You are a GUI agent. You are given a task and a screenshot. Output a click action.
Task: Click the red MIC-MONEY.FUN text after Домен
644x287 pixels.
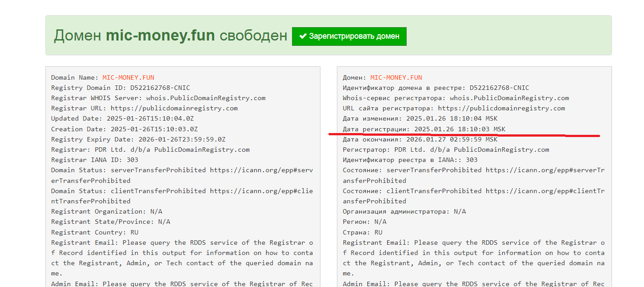point(396,77)
